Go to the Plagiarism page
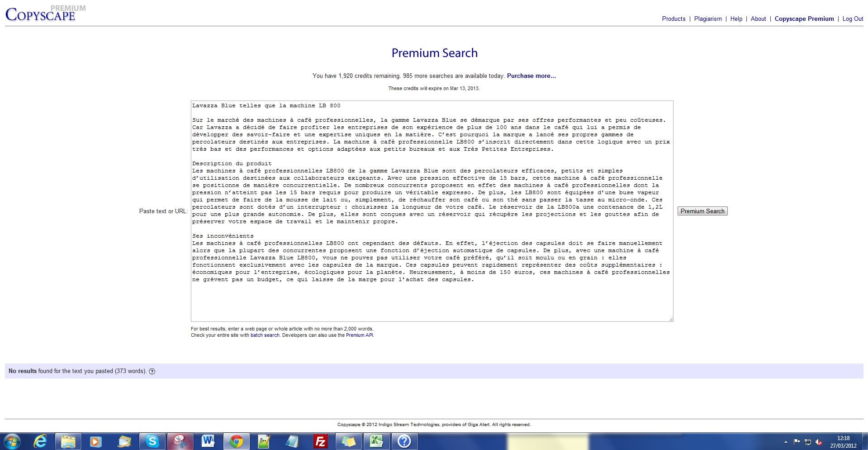 [x=708, y=19]
